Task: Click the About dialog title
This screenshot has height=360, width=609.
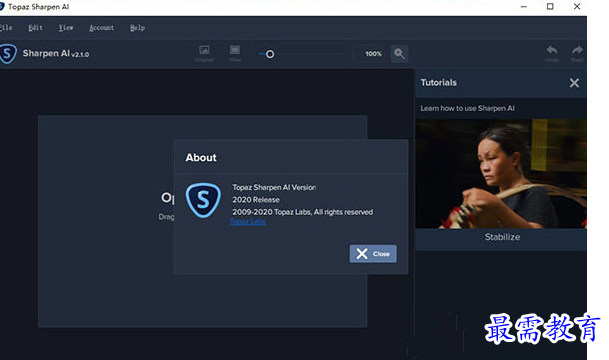Action: point(201,158)
